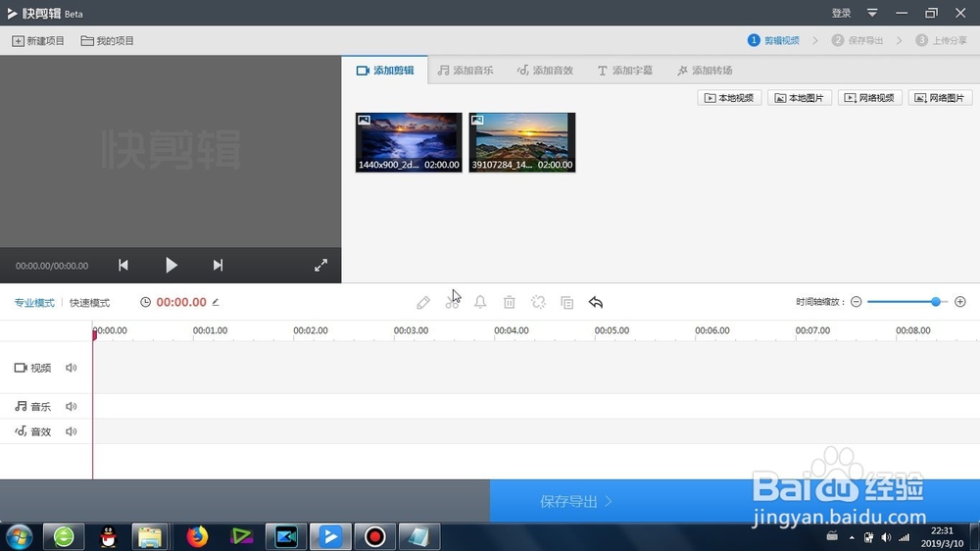Click 登录 to sign in
This screenshot has height=551, width=980.
(x=841, y=13)
